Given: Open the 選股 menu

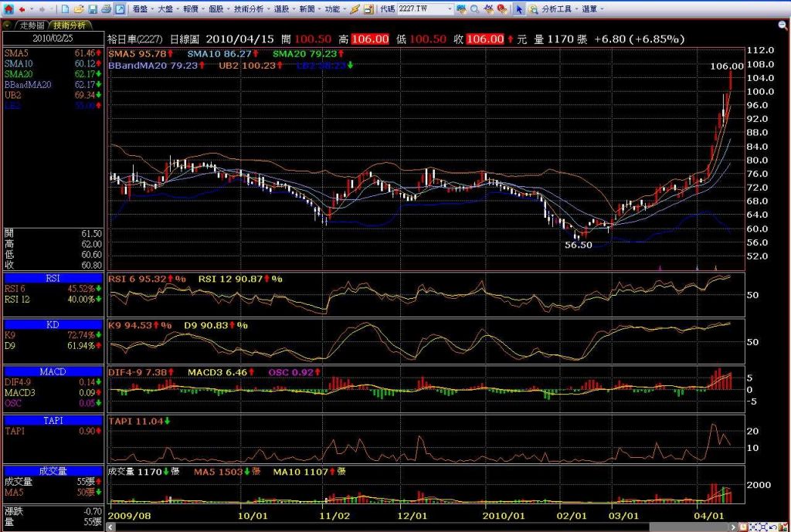Looking at the screenshot, I should tap(285, 9).
